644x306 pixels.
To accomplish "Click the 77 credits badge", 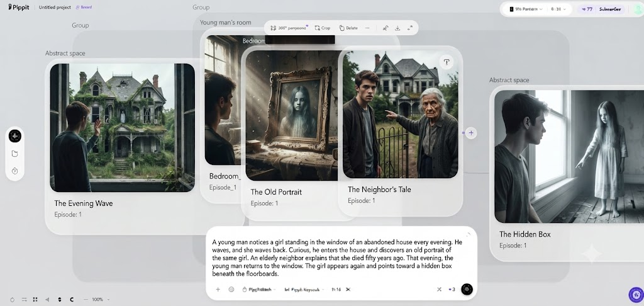I will click(587, 9).
